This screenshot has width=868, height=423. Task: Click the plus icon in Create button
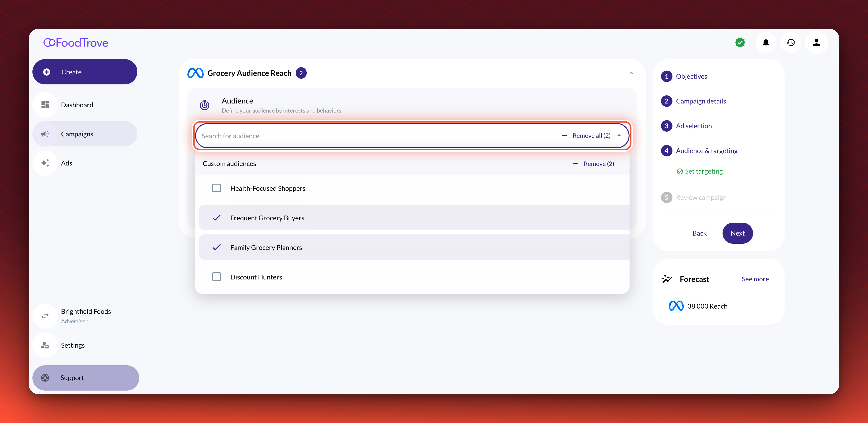(47, 72)
